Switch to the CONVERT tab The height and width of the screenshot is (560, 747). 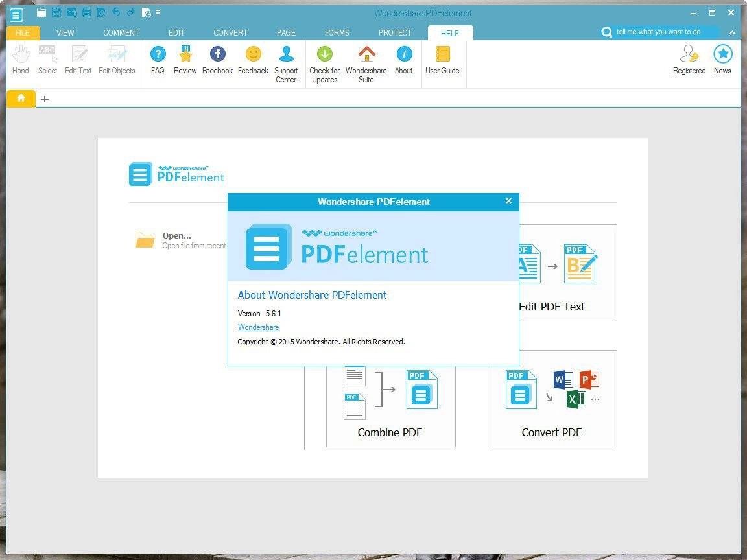231,33
